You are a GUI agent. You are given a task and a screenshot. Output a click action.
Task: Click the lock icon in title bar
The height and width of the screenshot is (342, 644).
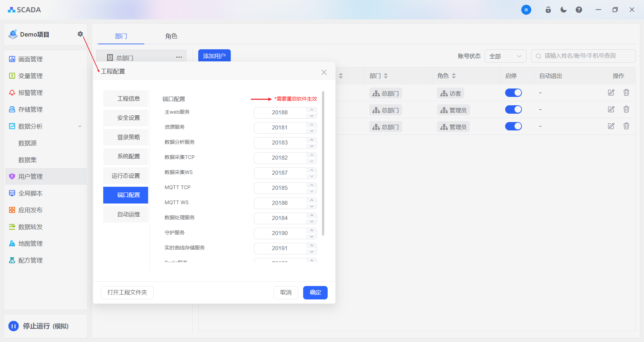pos(548,10)
